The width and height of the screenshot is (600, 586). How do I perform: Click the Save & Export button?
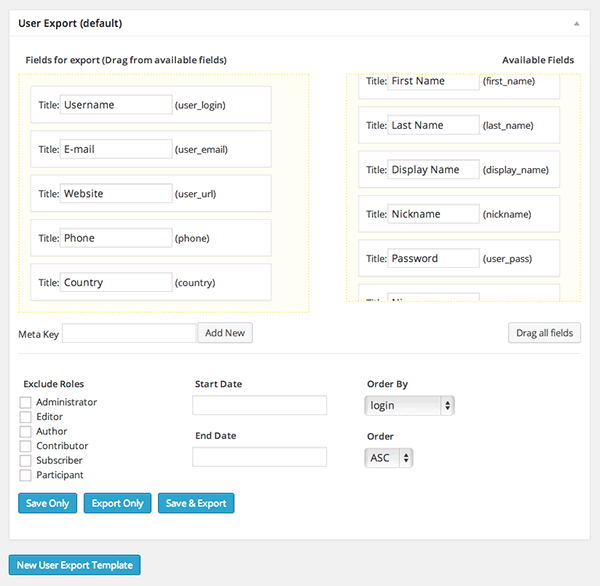coord(196,503)
